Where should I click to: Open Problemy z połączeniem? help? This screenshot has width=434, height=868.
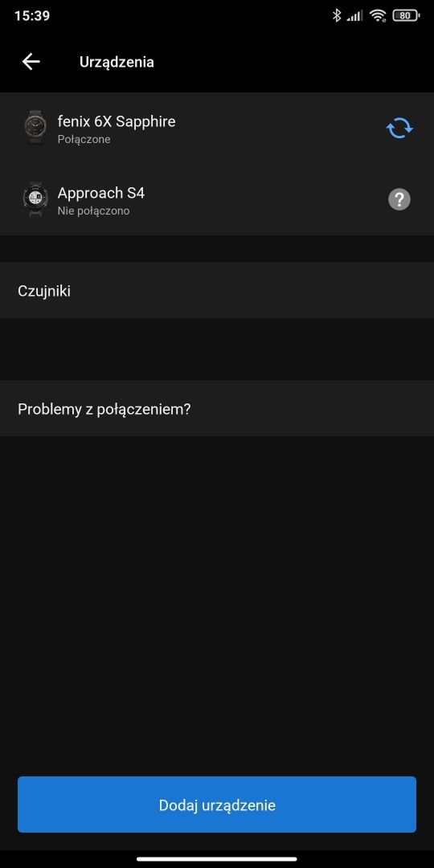[x=217, y=408]
